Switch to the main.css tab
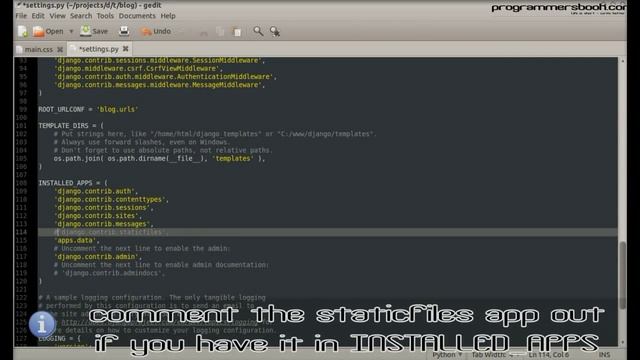The image size is (640, 360). (x=39, y=49)
